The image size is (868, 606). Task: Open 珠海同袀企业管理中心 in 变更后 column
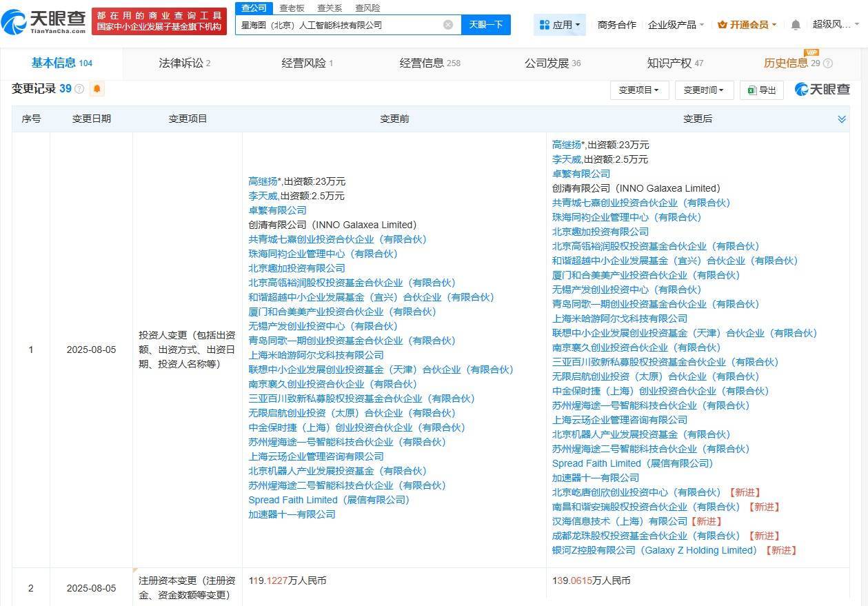click(627, 217)
